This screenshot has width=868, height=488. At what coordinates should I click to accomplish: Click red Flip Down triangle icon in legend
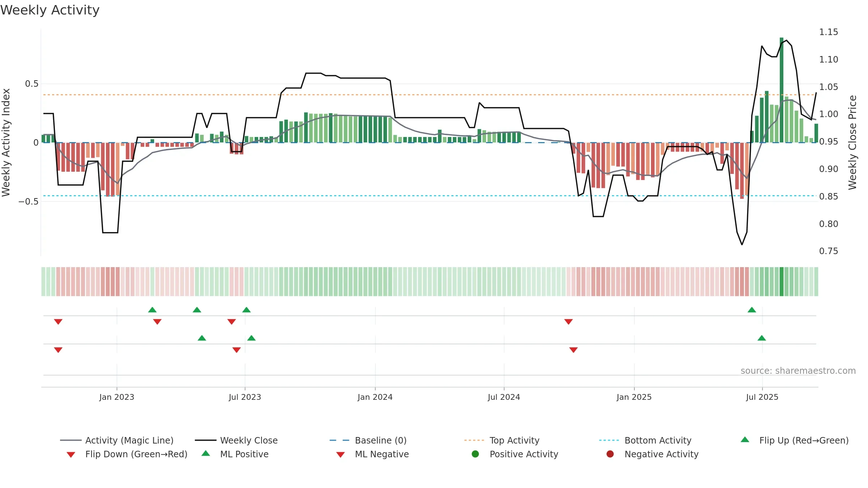point(71,455)
